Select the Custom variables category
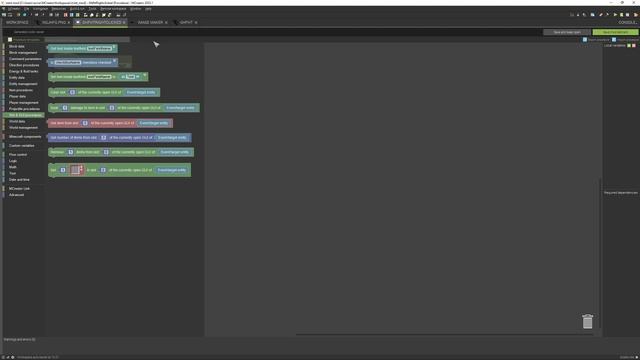The height and width of the screenshot is (360, 640). pos(22,146)
